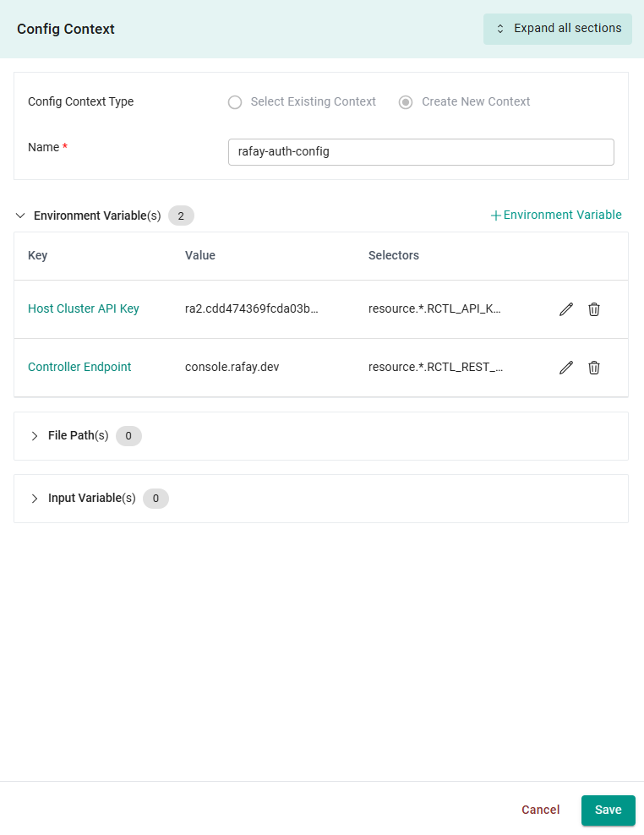Screen dimensions: 644x835
Task: Expand the File Path(s) section
Action: tap(35, 435)
